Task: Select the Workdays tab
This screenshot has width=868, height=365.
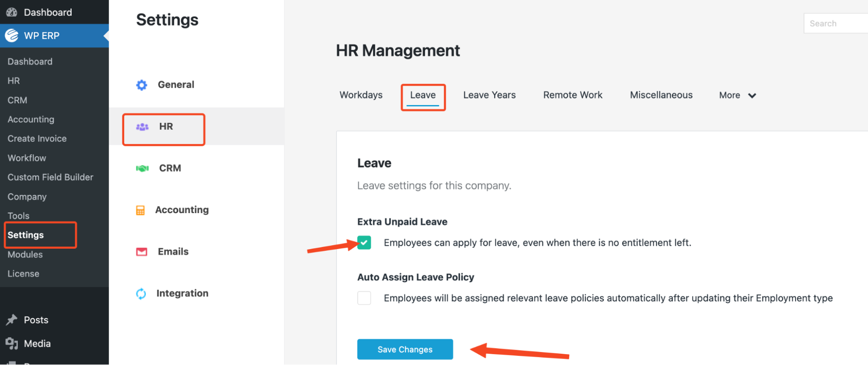Action: point(361,95)
